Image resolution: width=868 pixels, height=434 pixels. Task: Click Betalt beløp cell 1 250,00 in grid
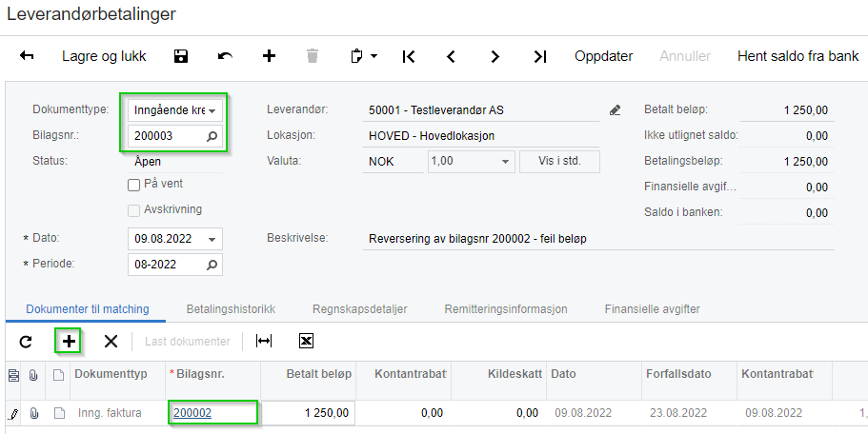[308, 413]
